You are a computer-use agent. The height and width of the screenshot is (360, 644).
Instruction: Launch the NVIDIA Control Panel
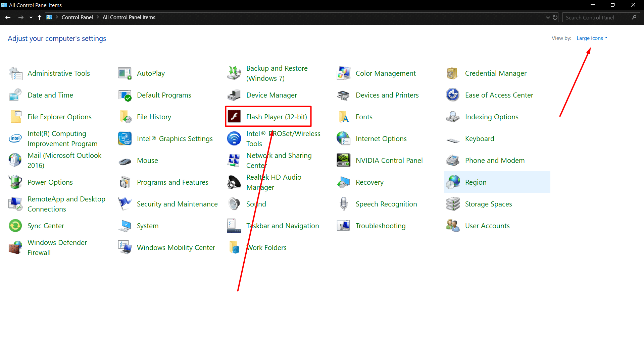[389, 160]
